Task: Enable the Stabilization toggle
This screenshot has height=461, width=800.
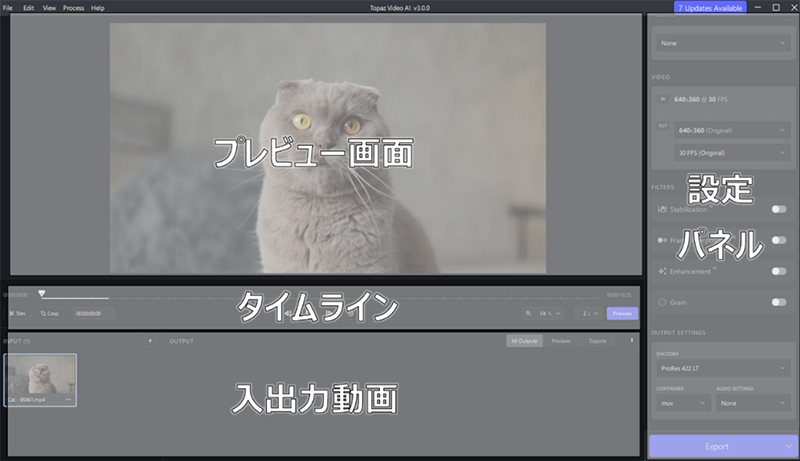Action: pos(779,209)
